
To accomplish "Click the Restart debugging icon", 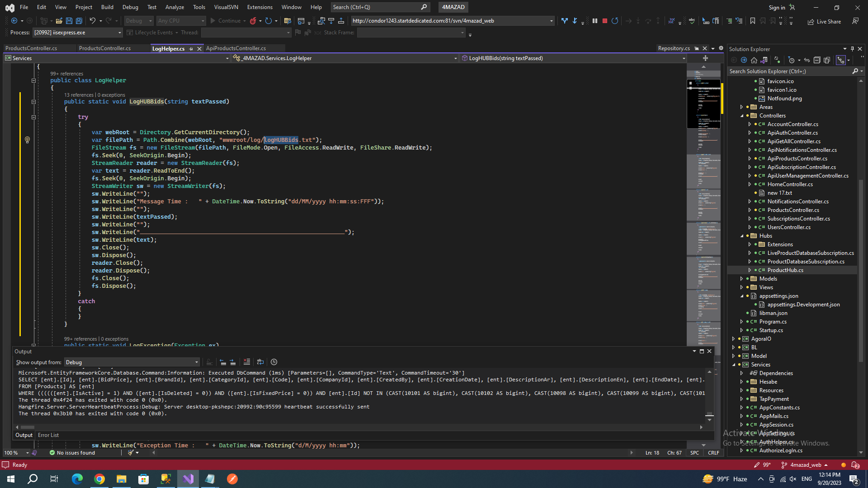I will pos(615,21).
